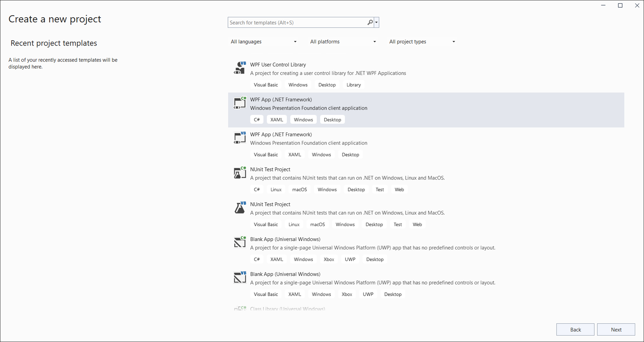
Task: Click Visual Basic tag under second WPF App
Action: 266,155
